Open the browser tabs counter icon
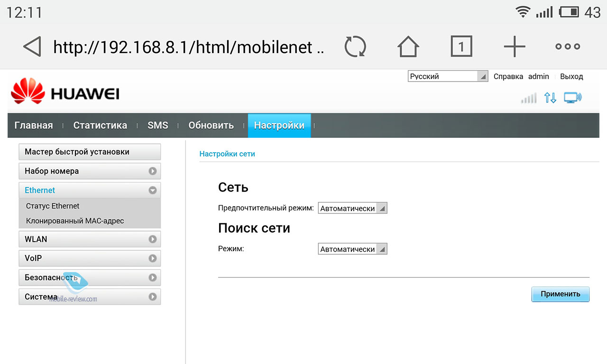Screen dimensions: 607x364 [461, 47]
